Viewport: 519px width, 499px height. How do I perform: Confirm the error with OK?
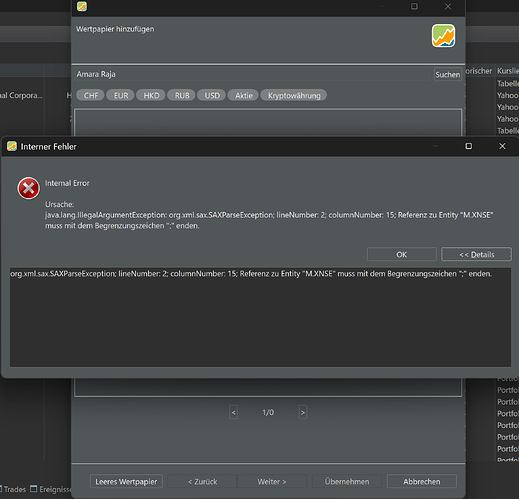(x=402, y=254)
